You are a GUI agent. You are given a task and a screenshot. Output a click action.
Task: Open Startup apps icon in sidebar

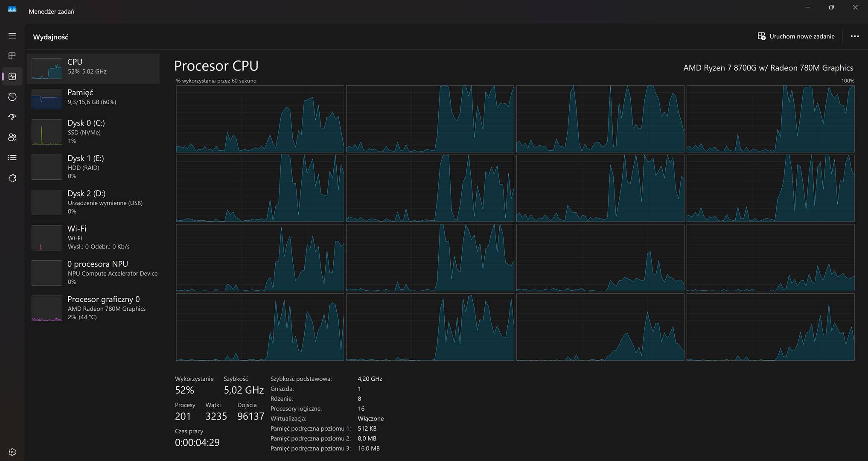click(12, 117)
